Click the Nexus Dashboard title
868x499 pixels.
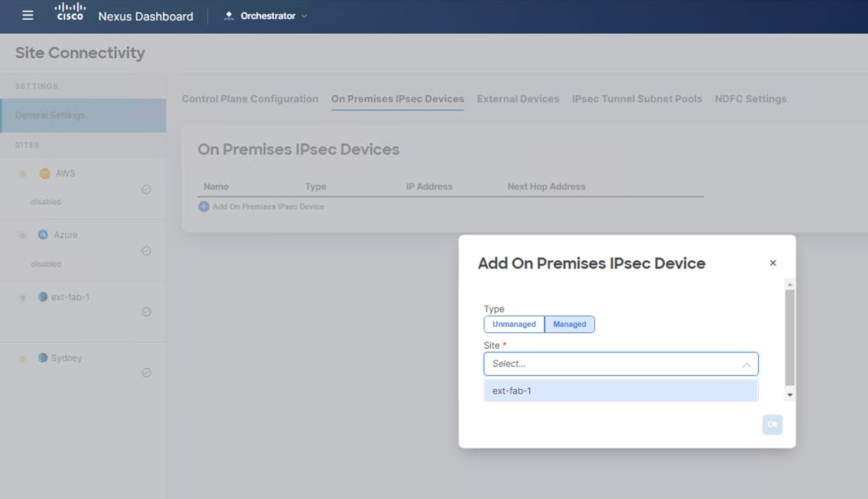tap(145, 16)
